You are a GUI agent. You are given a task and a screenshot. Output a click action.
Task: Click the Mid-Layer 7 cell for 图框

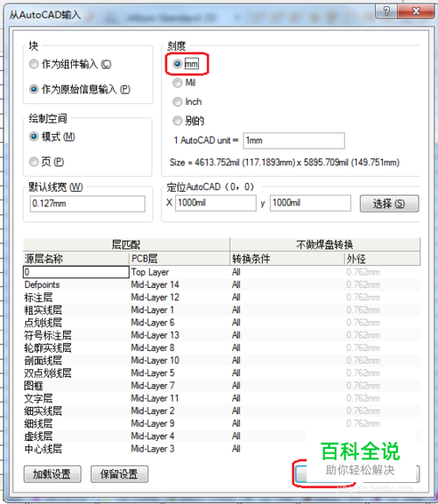pyautogui.click(x=180, y=385)
